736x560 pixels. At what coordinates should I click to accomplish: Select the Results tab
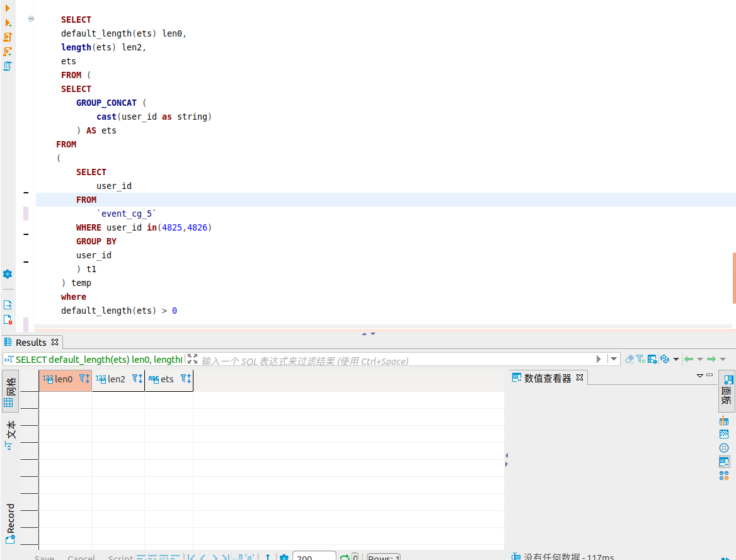pos(31,342)
